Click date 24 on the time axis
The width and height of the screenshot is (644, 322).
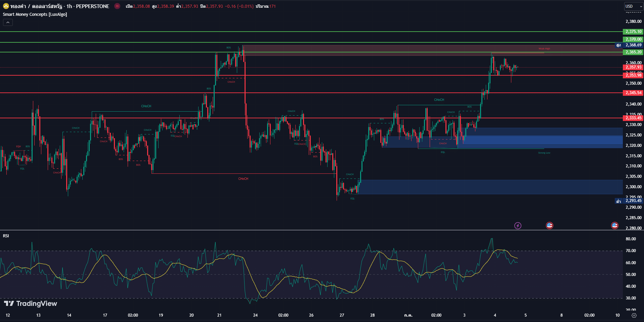255,315
